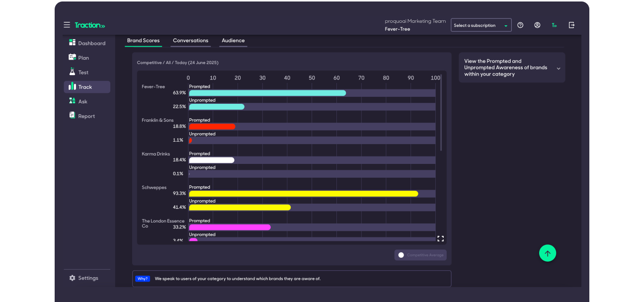
Task: Click the Fever-Tree brand label
Action: 153,87
